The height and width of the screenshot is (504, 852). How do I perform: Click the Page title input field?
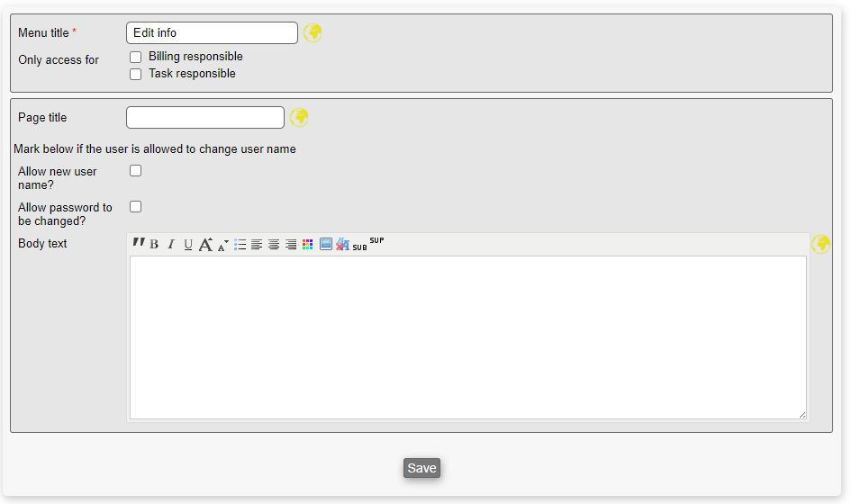[x=205, y=118]
